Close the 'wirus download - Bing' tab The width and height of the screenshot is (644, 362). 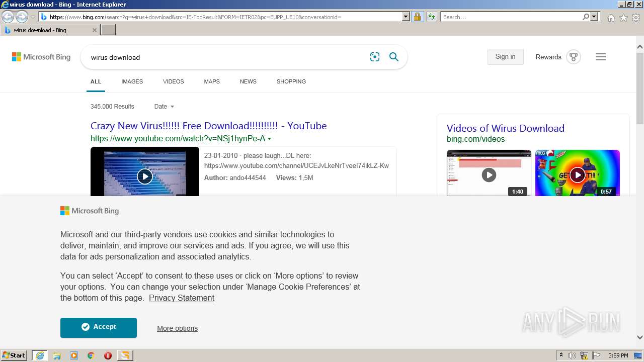pyautogui.click(x=95, y=30)
